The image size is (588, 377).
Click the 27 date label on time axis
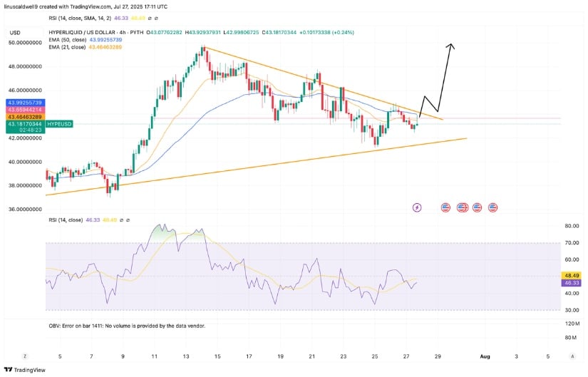click(x=406, y=356)
